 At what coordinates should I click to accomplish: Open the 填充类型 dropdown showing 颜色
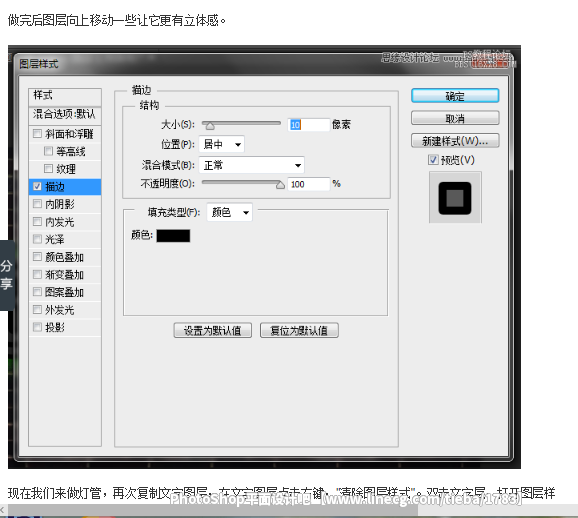point(230,212)
